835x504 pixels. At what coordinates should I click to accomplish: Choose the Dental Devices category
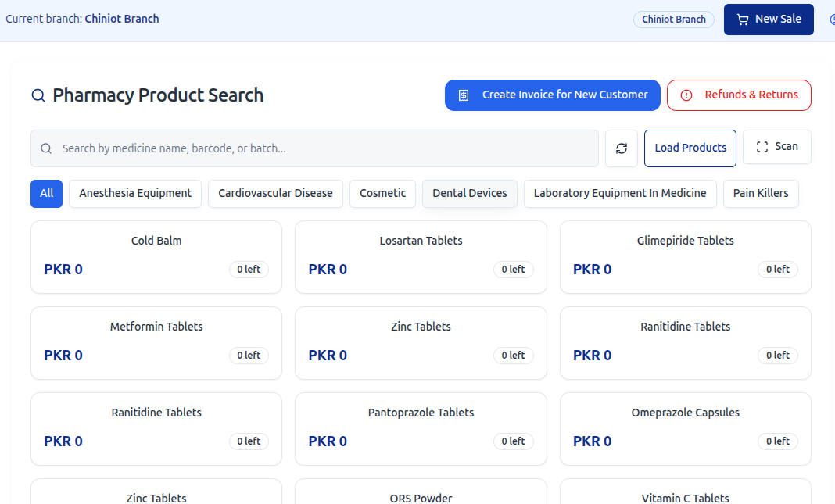click(469, 194)
